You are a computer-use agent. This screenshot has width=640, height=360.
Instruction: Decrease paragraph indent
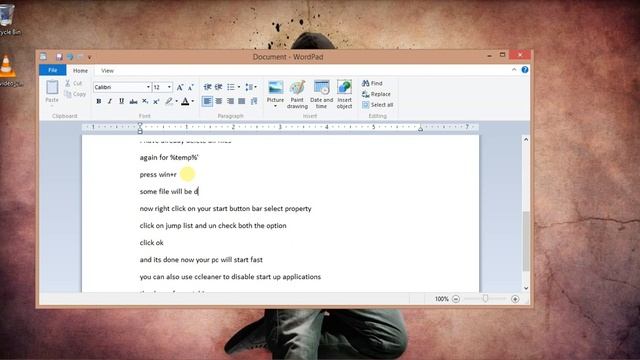pyautogui.click(x=207, y=87)
